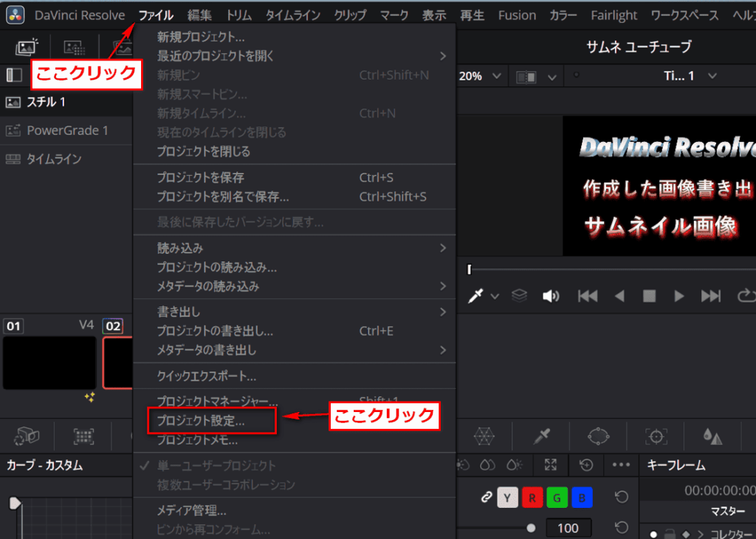This screenshot has height=539, width=756.
Task: Open the Qualifier eyedropper palette icon
Action: pos(541,436)
